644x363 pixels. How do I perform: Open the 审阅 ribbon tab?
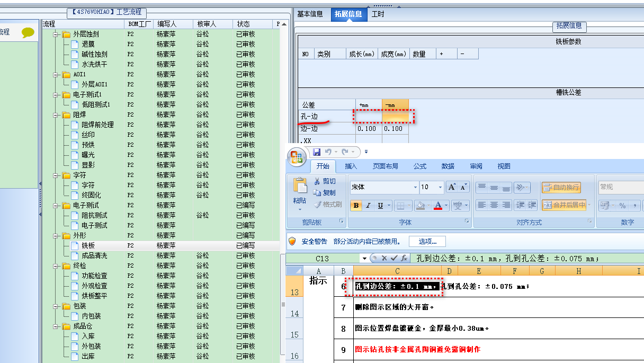(x=476, y=166)
